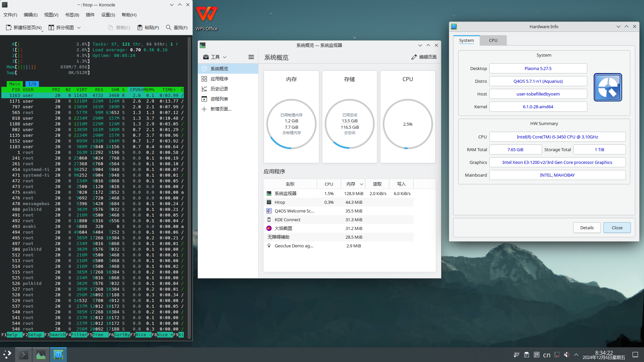Click new tab button in Konsole toolbar
This screenshot has width=644, height=362.
[23, 27]
